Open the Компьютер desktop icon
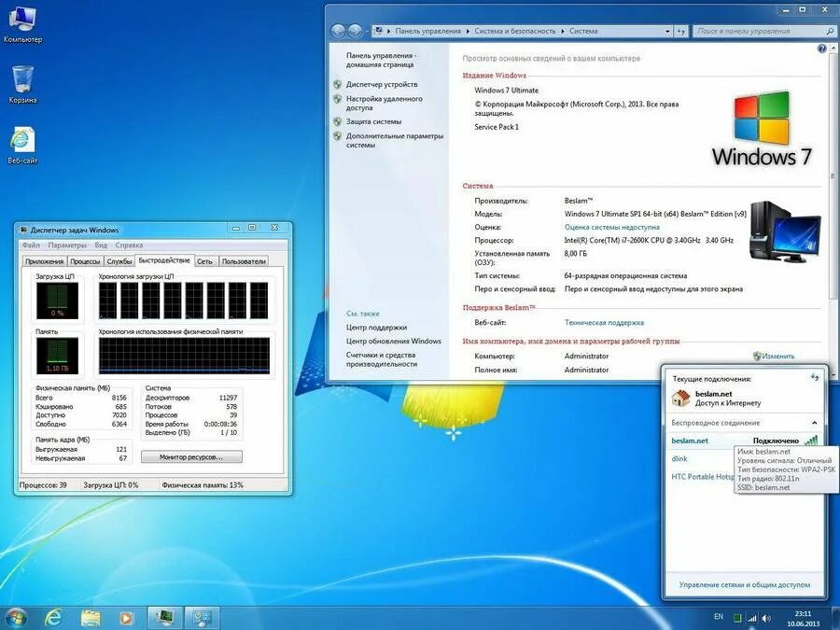 pos(22,24)
